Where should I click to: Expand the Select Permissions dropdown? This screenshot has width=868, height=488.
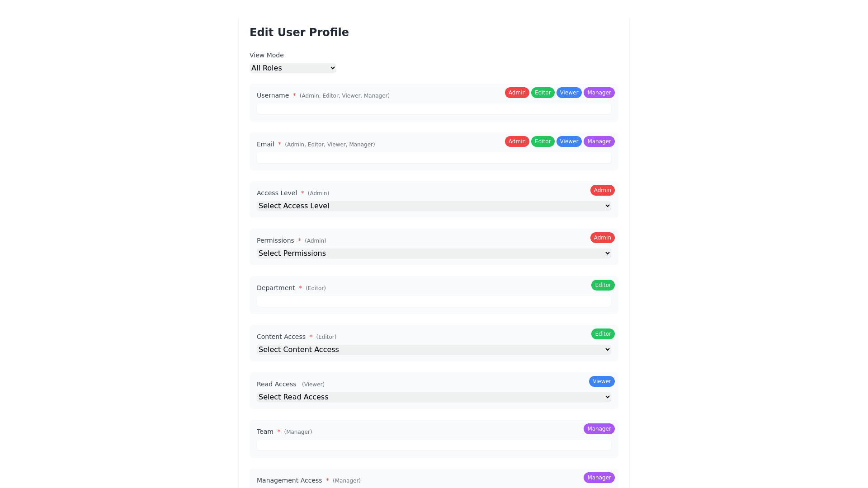[x=434, y=253]
